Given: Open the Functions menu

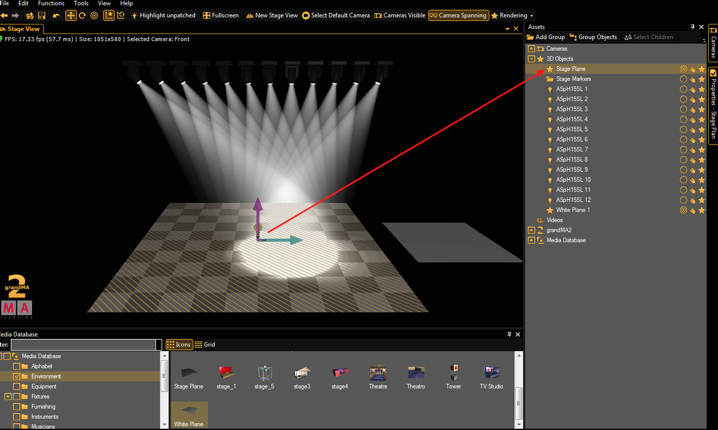Looking at the screenshot, I should coord(51,4).
